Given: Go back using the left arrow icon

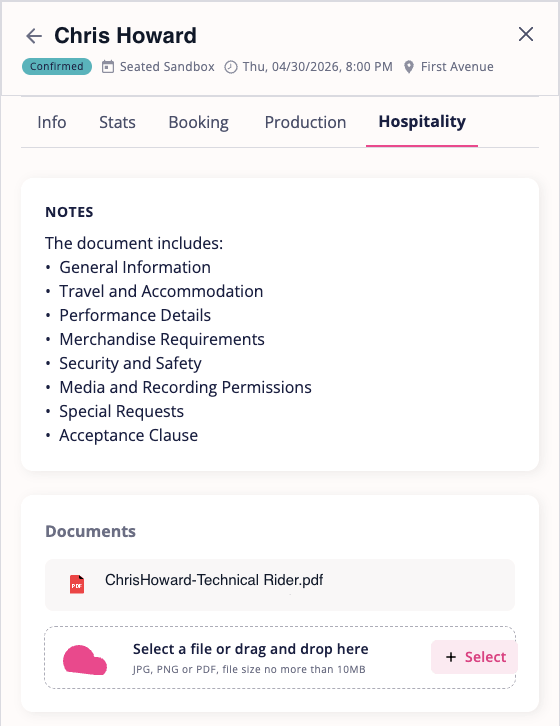Looking at the screenshot, I should (34, 36).
